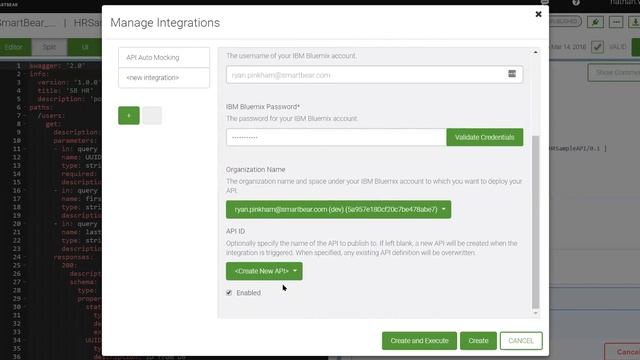
Task: Focus the IBM Bluemix username field
Action: [374, 75]
